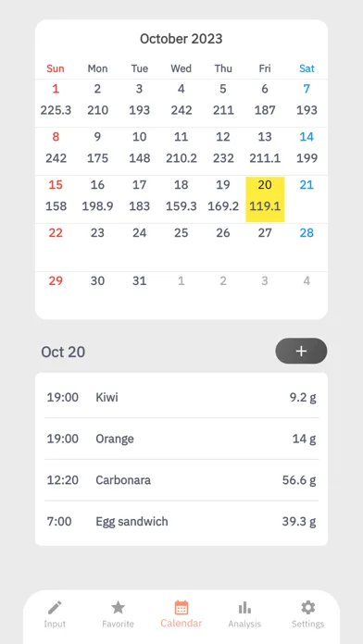Tap the October 2023 month title
This screenshot has width=363, height=644.
pyautogui.click(x=181, y=39)
